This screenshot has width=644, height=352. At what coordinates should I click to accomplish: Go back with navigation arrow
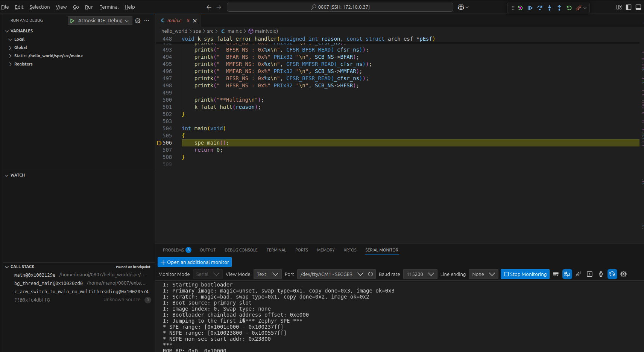(209, 7)
